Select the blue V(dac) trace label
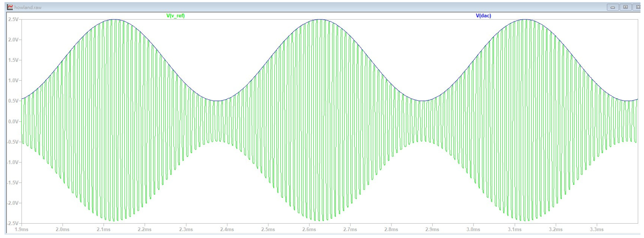The image size is (644, 238). [x=483, y=16]
